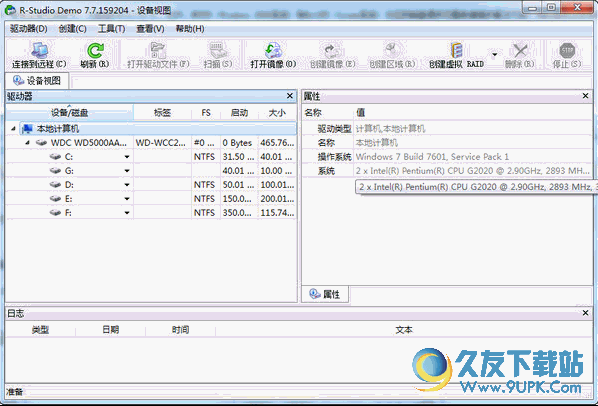Viewport: 598px width, 406px height.
Task: Click the 系统 property name
Action: (x=326, y=171)
